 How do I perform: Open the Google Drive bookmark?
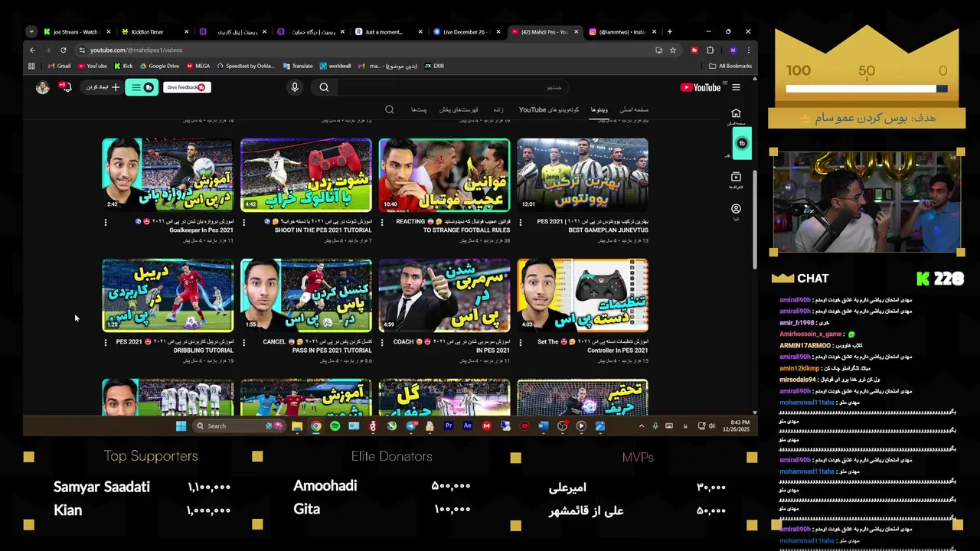coord(159,66)
